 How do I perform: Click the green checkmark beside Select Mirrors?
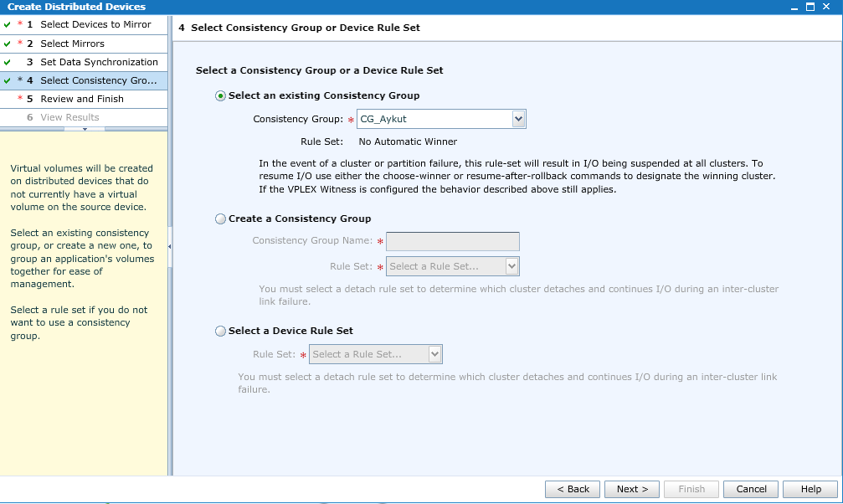coord(7,44)
